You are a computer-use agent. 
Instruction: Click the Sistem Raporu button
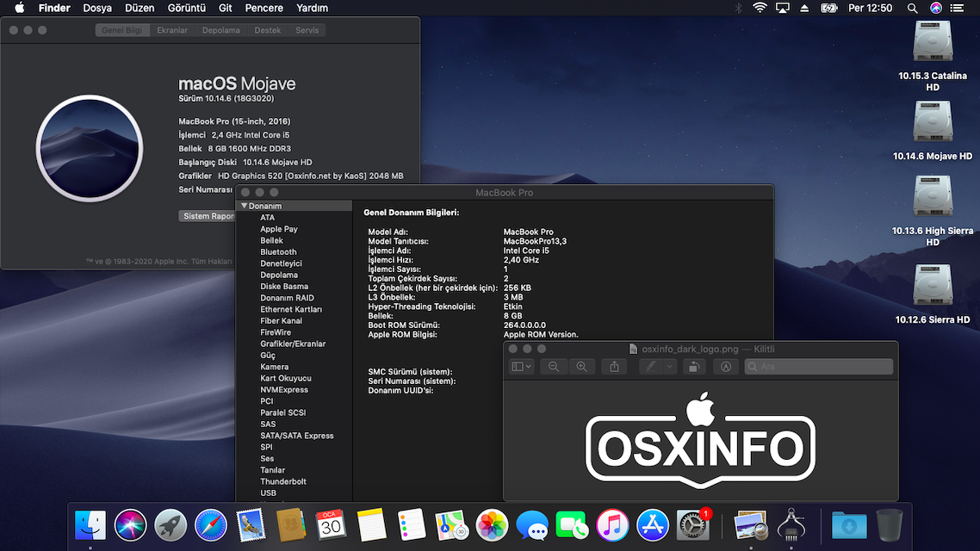(x=207, y=215)
